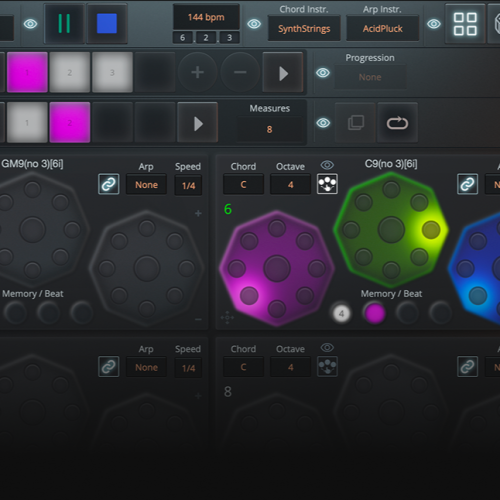Viewport: 500px width, 500px height.
Task: Remove a pad with the round minus button
Action: [240, 72]
